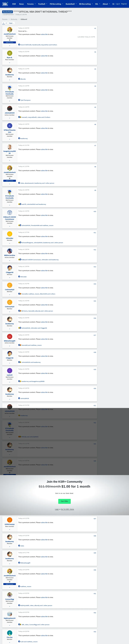This screenshot has height=644, width=129.
Task: Click Register at top right
Action: click(124, 4)
